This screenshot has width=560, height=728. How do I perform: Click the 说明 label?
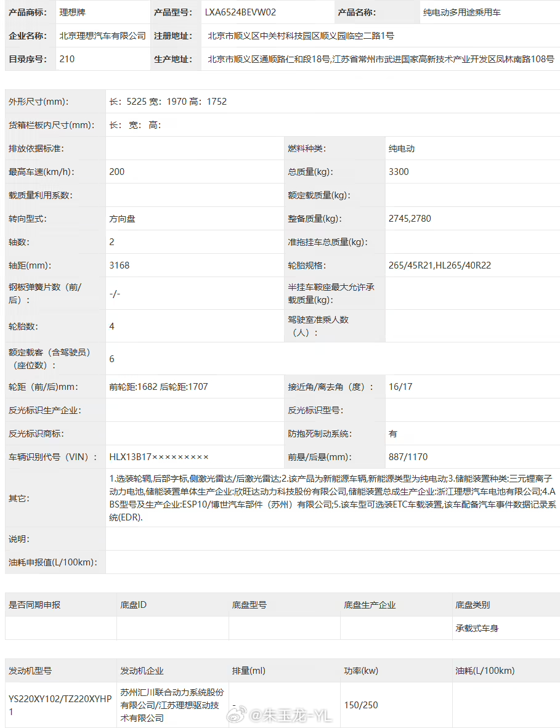pos(19,539)
